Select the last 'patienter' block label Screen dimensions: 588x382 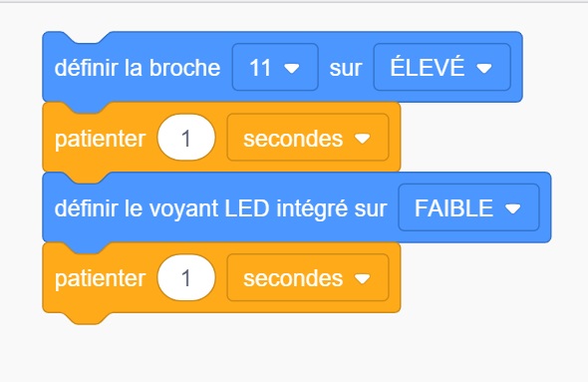click(100, 279)
